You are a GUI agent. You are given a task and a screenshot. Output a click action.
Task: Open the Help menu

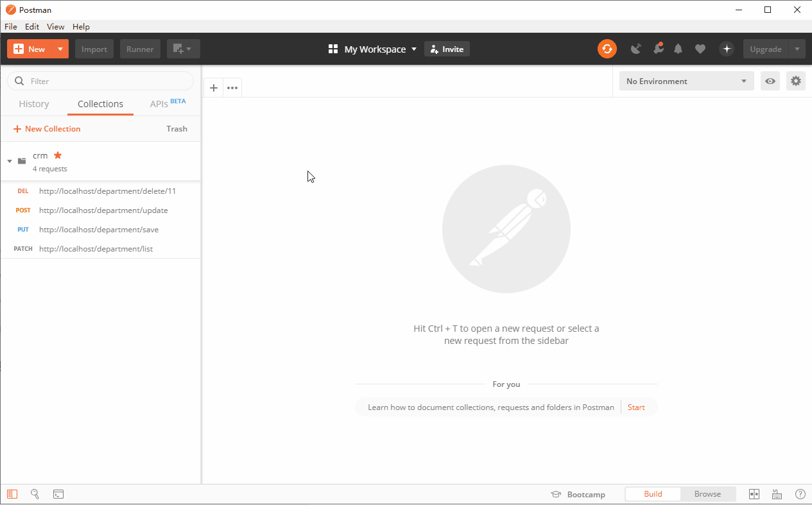[x=81, y=26]
